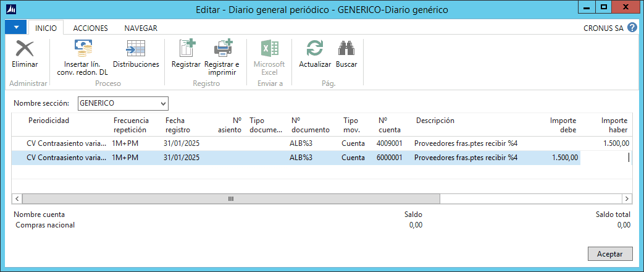The width and height of the screenshot is (644, 272).
Task: Open the help question mark icon
Action: pos(632,28)
